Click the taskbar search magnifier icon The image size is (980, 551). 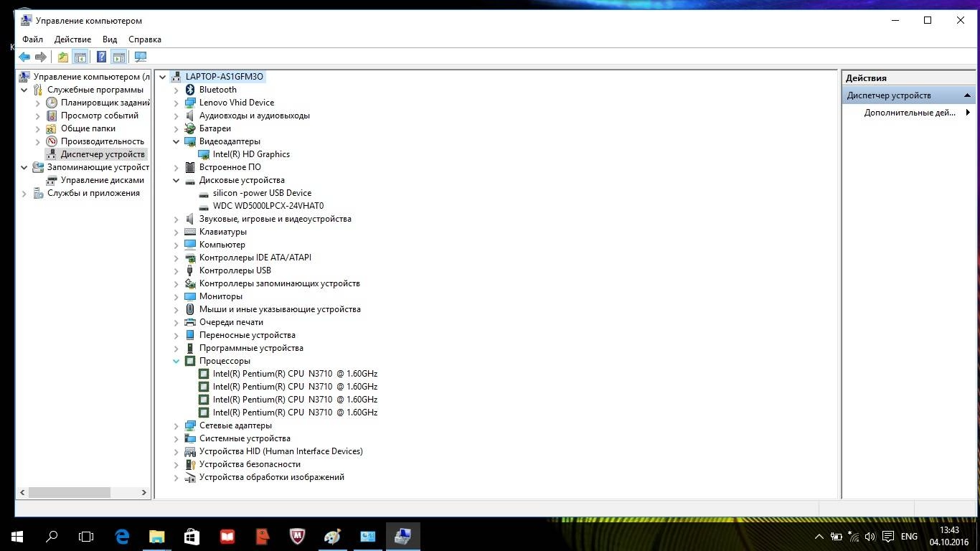coord(52,536)
